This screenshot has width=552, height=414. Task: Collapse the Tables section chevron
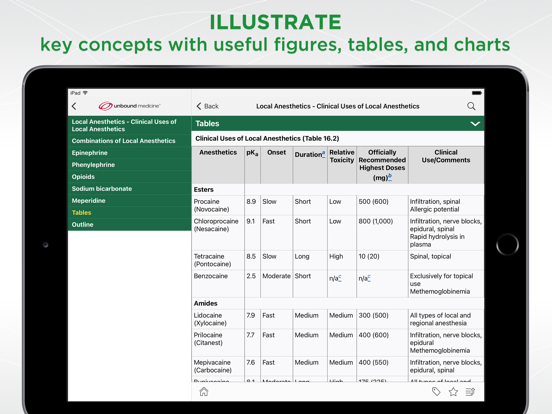(x=475, y=124)
